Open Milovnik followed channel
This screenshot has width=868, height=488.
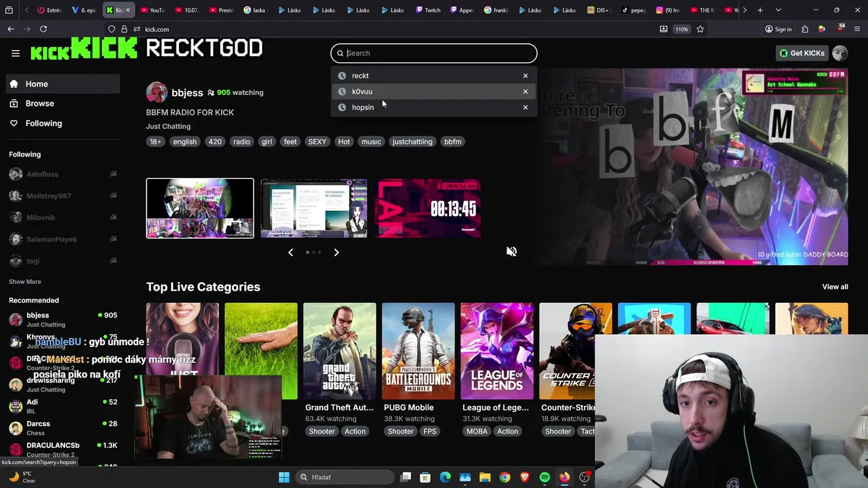(x=63, y=218)
